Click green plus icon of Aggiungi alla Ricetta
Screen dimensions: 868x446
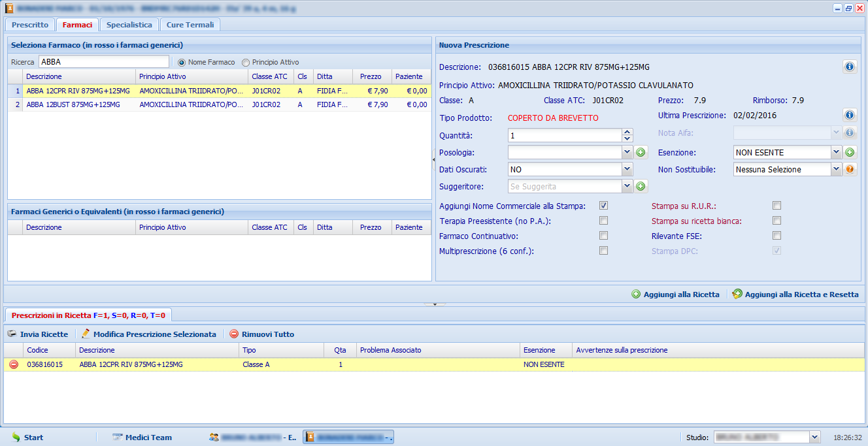(636, 295)
